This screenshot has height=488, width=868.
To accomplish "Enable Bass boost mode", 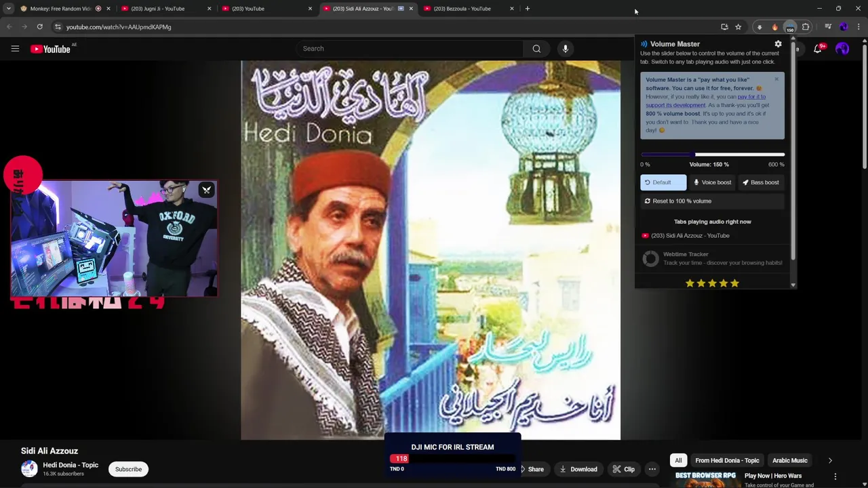I will [x=761, y=182].
